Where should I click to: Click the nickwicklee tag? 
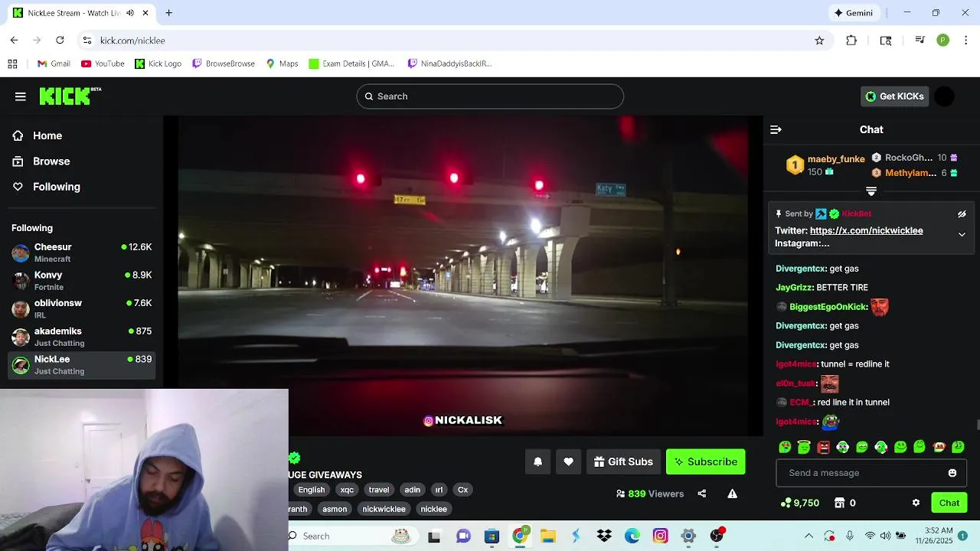pyautogui.click(x=384, y=509)
